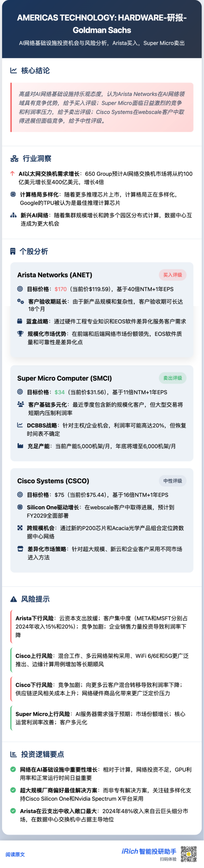Click the iRich智能投研助手 logo text
Viewport: 204px width, 868px height.
click(149, 851)
